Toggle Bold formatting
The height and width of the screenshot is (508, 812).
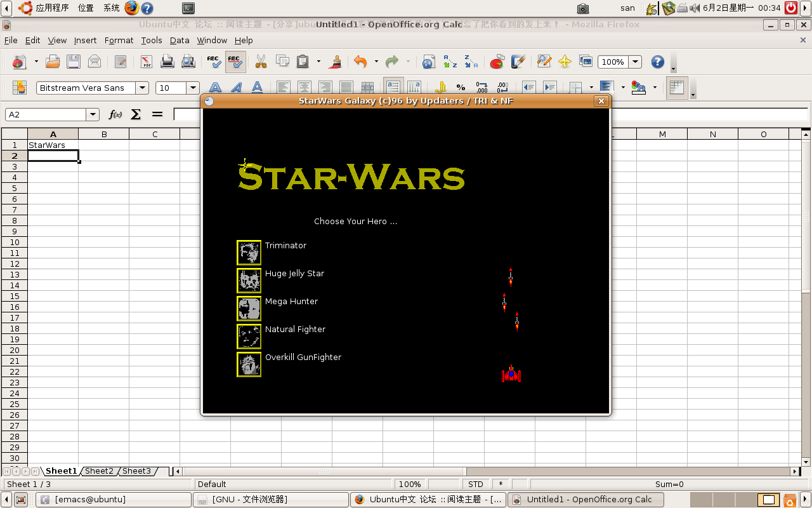click(x=216, y=88)
